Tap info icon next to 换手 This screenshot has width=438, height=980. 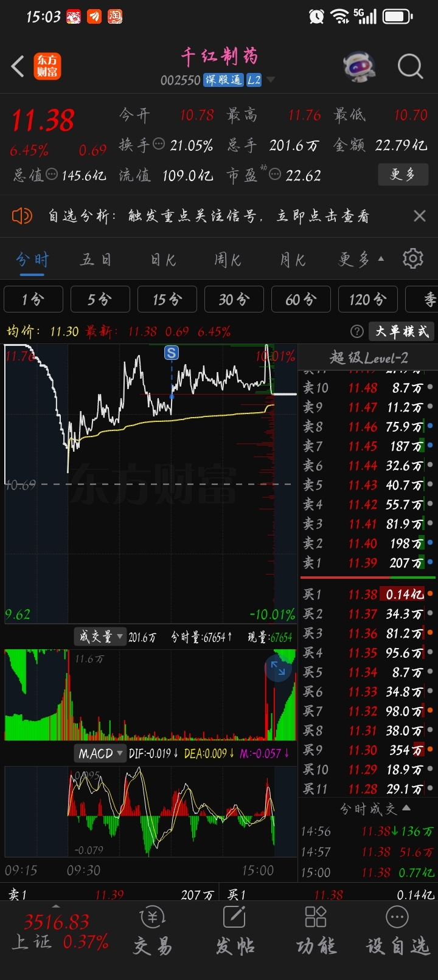(x=159, y=144)
